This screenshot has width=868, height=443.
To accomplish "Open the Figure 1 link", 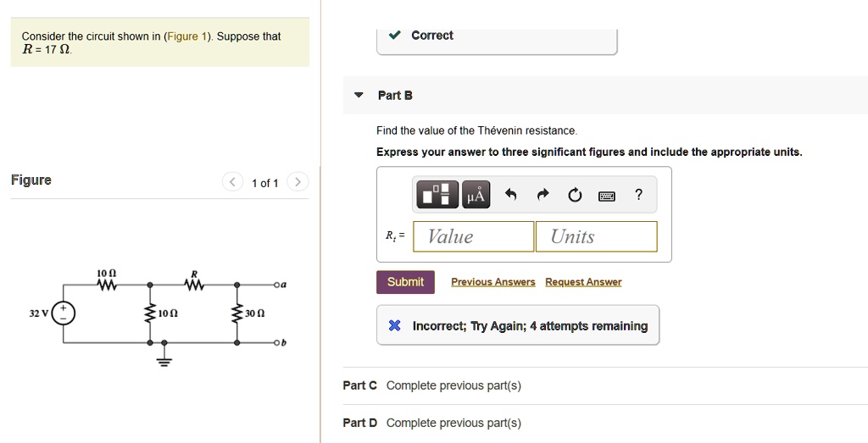I will (x=186, y=36).
